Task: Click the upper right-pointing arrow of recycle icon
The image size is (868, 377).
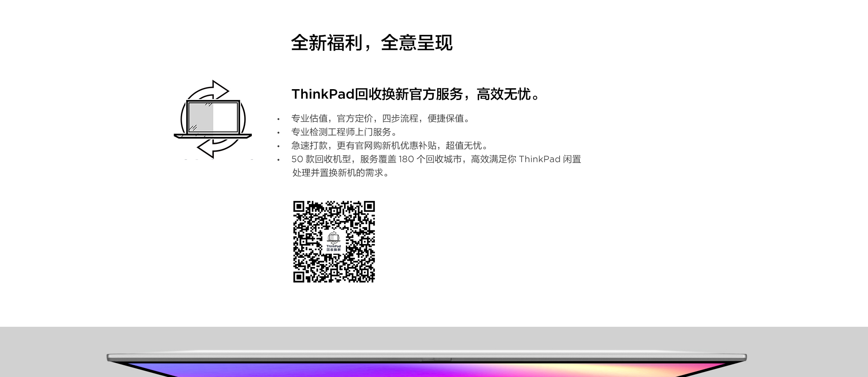Action: 220,89
